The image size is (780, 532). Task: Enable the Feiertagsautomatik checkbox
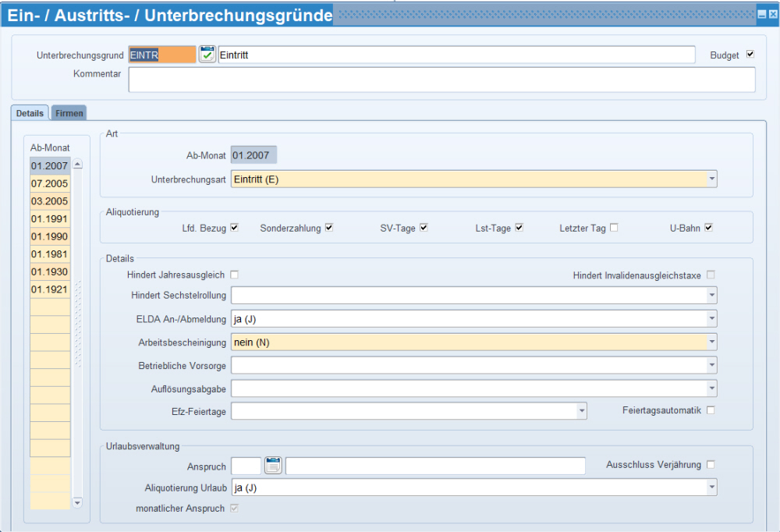tap(711, 410)
